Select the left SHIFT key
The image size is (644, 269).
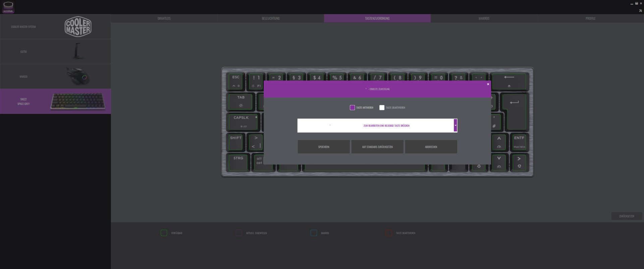235,142
